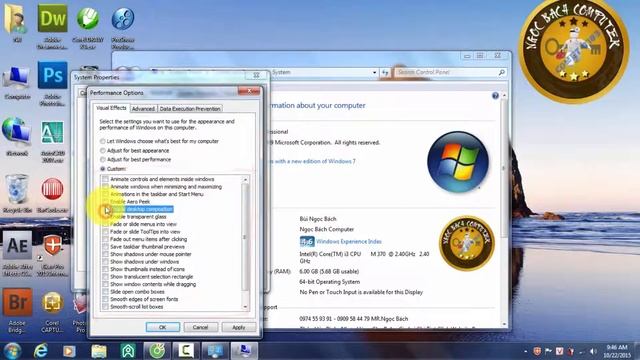This screenshot has width=640, height=360.
Task: Click the effects list scrollbar up arrow
Action: (245, 180)
